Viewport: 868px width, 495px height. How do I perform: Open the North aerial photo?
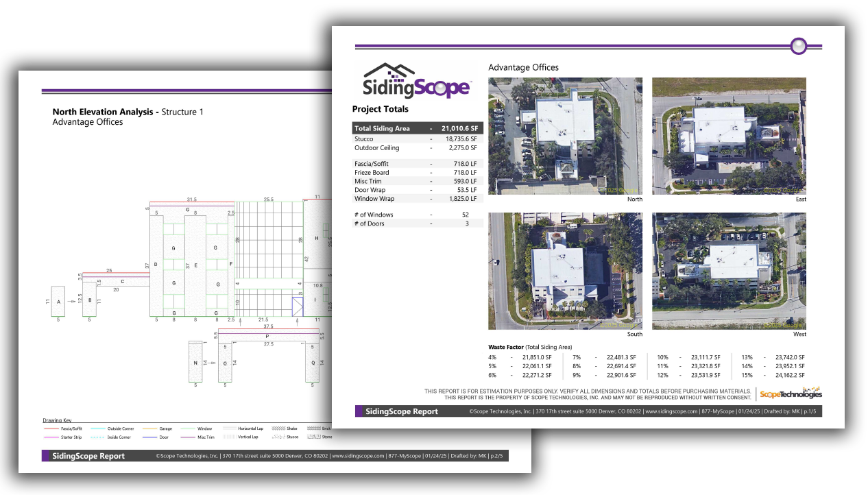(x=566, y=136)
